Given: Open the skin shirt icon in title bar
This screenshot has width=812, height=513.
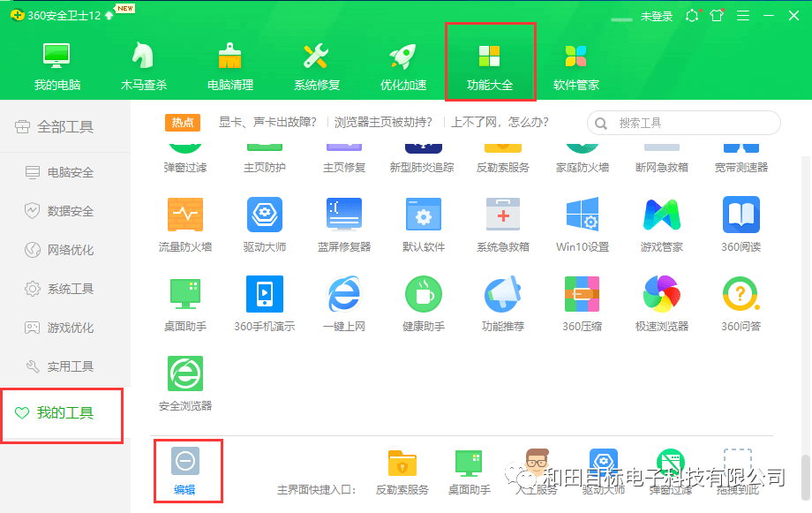Looking at the screenshot, I should pos(717,16).
